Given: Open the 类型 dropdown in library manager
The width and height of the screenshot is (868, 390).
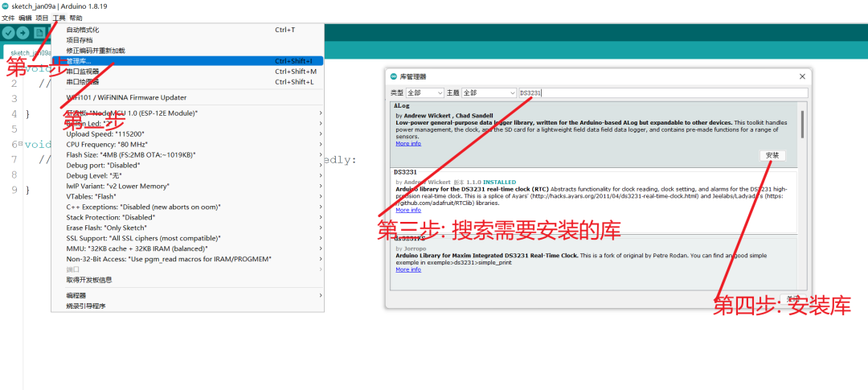Looking at the screenshot, I should tap(425, 93).
